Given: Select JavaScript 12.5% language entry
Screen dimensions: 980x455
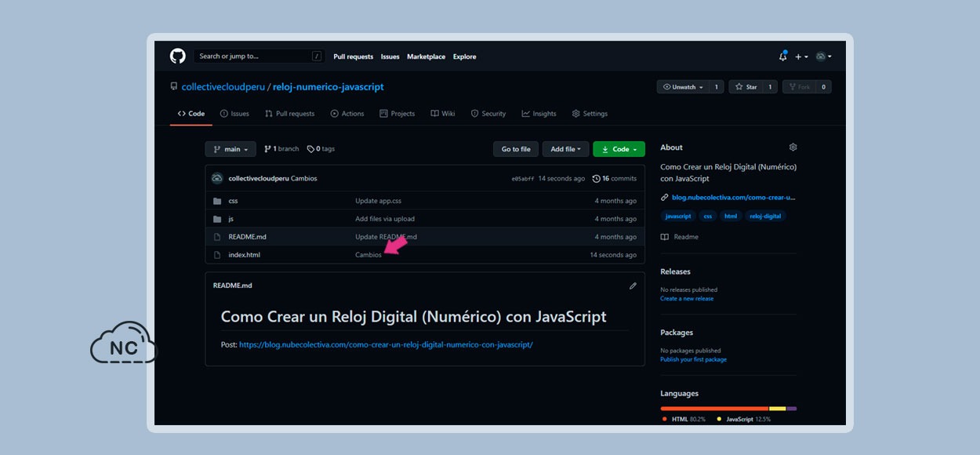Looking at the screenshot, I should tap(743, 419).
